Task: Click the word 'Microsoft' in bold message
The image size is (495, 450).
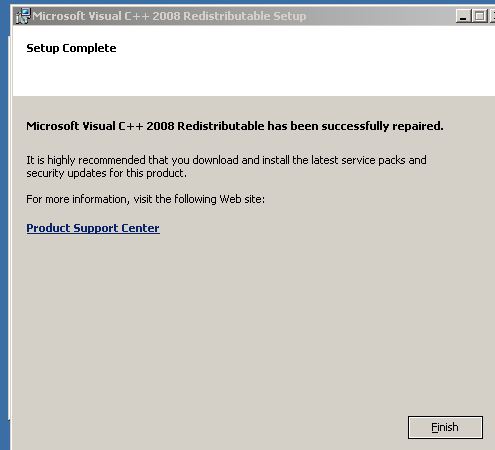Action: (x=53, y=126)
